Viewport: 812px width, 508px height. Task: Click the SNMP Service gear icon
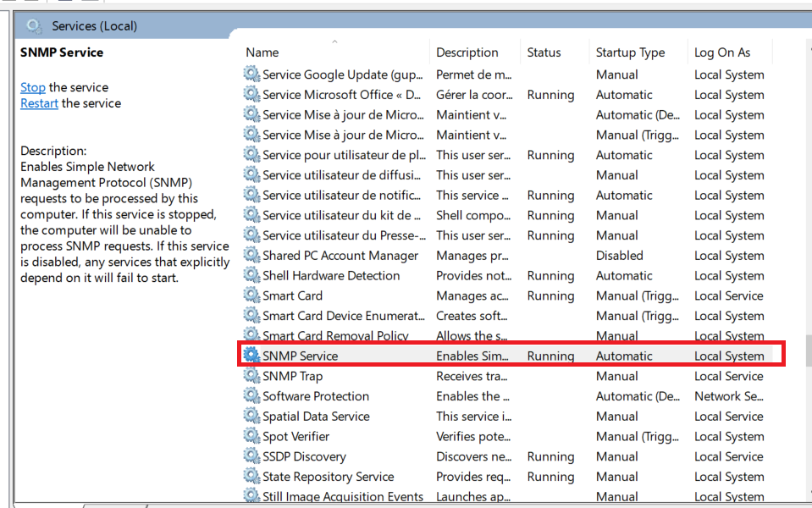point(251,356)
